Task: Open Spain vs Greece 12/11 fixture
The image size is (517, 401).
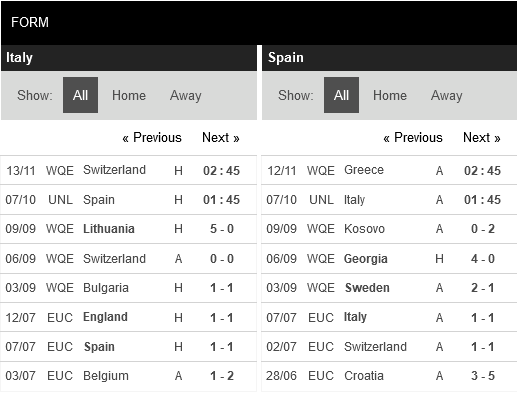Action: [x=389, y=170]
